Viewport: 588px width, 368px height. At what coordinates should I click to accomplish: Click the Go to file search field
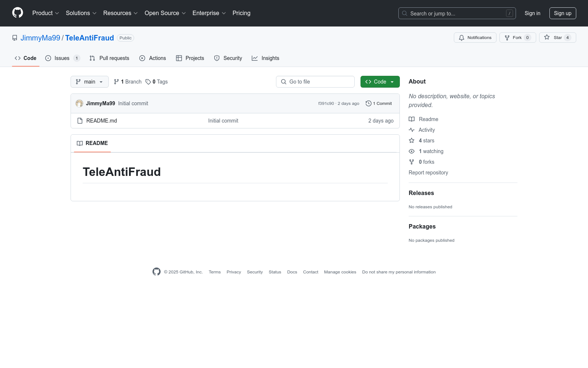(315, 82)
